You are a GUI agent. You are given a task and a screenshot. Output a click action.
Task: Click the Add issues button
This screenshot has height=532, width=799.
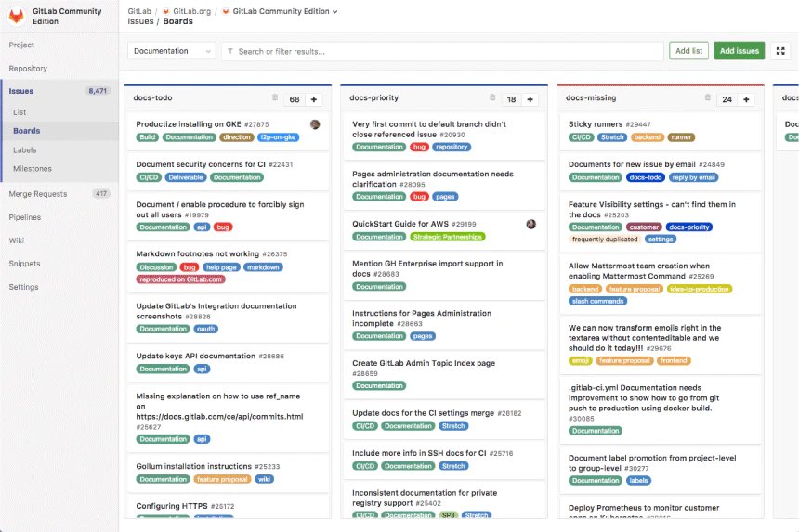[739, 51]
